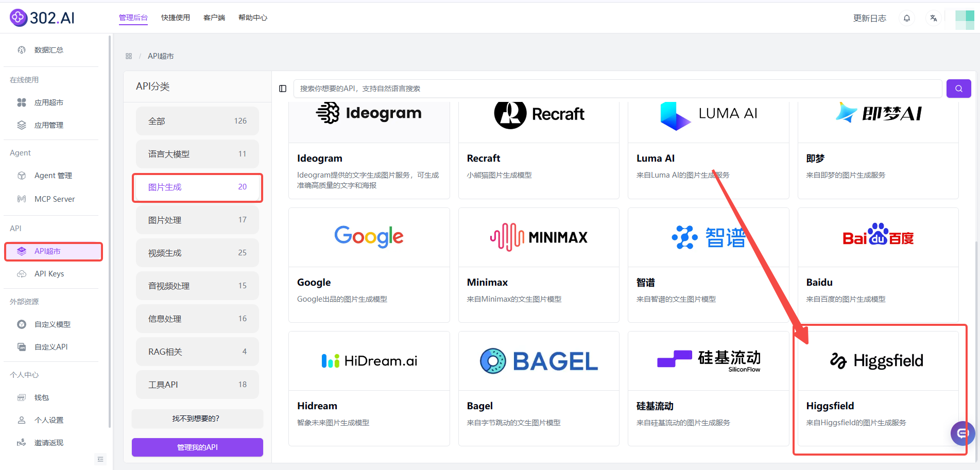Click 找不到想要的? button

197,419
